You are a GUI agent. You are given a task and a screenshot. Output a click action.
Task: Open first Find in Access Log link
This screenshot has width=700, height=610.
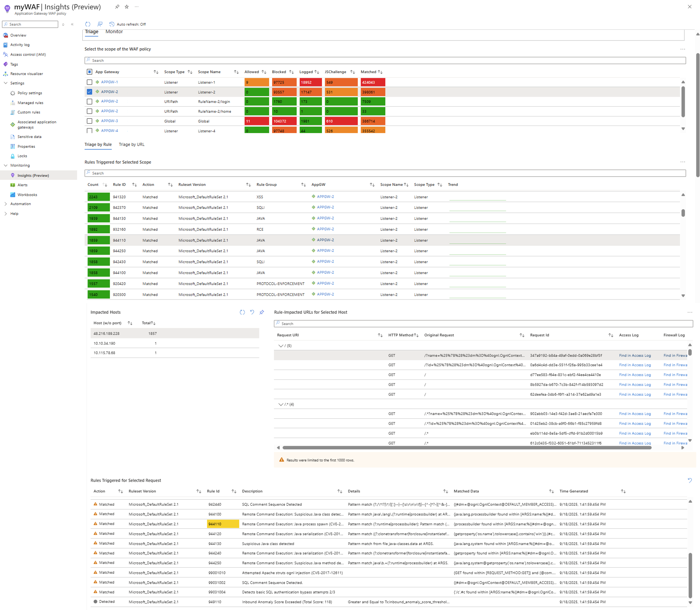pyautogui.click(x=635, y=355)
